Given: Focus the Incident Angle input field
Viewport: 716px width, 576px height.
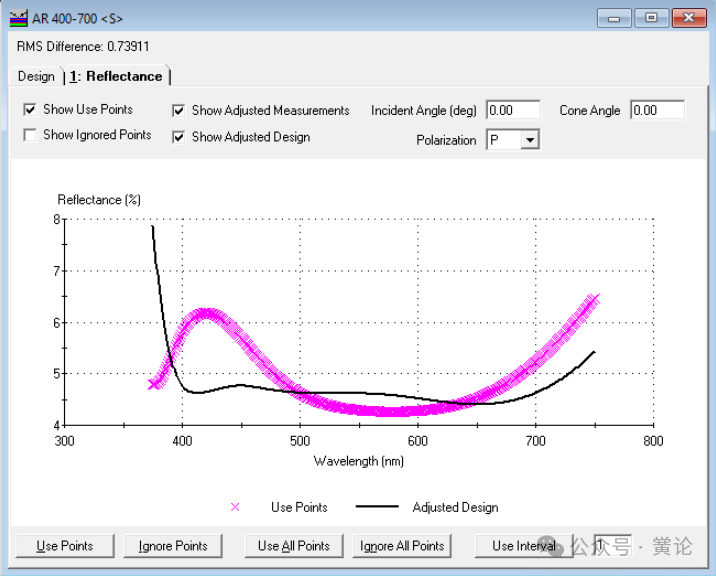Looking at the screenshot, I should coord(513,110).
